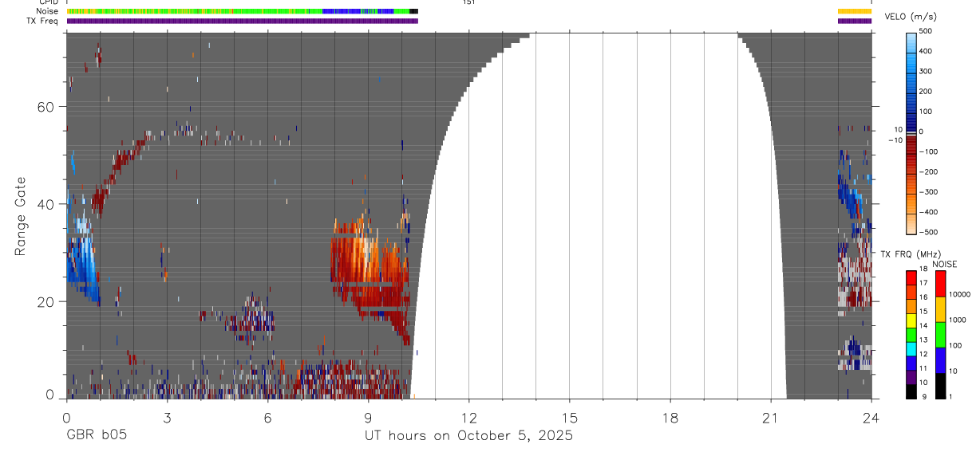Click the '-200' velocity scale label
The height and width of the screenshot is (452, 980).
(x=928, y=171)
